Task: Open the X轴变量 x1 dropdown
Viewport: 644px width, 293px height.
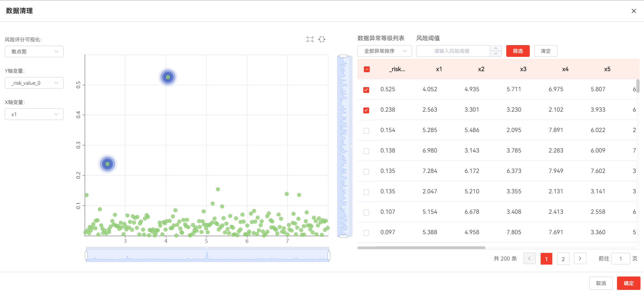Action: pyautogui.click(x=34, y=114)
